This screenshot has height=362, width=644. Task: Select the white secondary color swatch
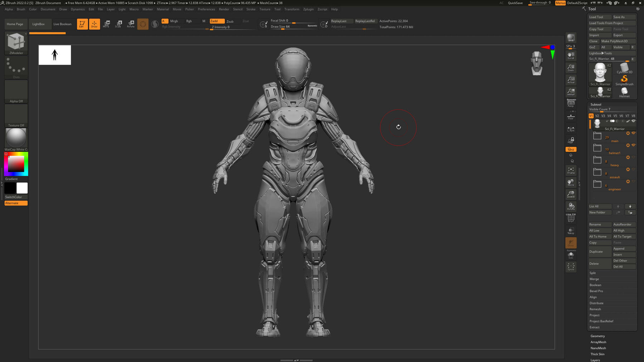point(22,188)
